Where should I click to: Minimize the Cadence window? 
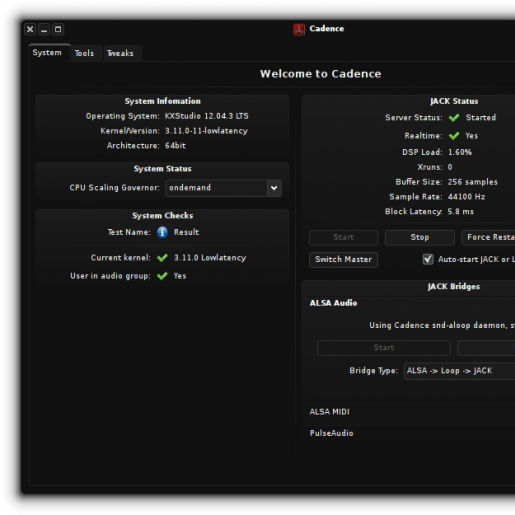tap(44, 29)
